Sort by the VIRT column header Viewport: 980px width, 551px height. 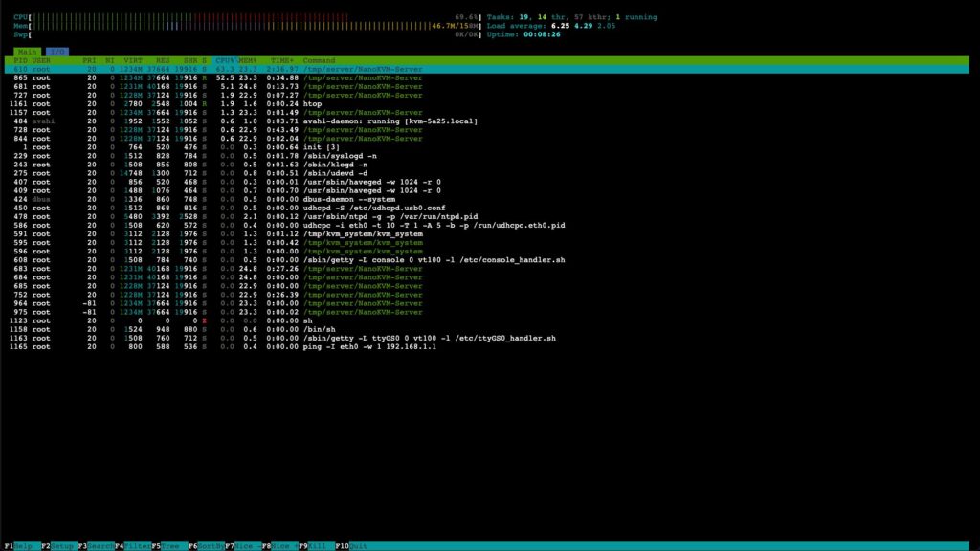[x=133, y=60]
